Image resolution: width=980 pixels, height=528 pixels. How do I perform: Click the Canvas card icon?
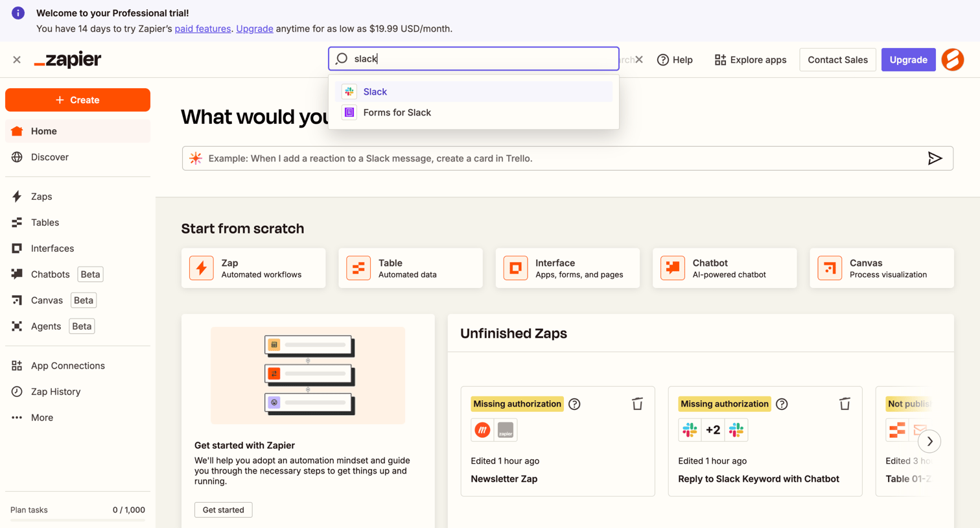[830, 268]
